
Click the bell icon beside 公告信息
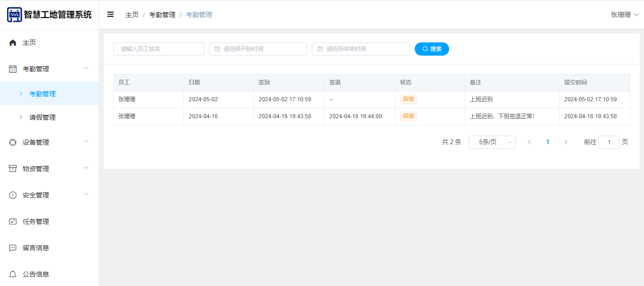click(13, 274)
